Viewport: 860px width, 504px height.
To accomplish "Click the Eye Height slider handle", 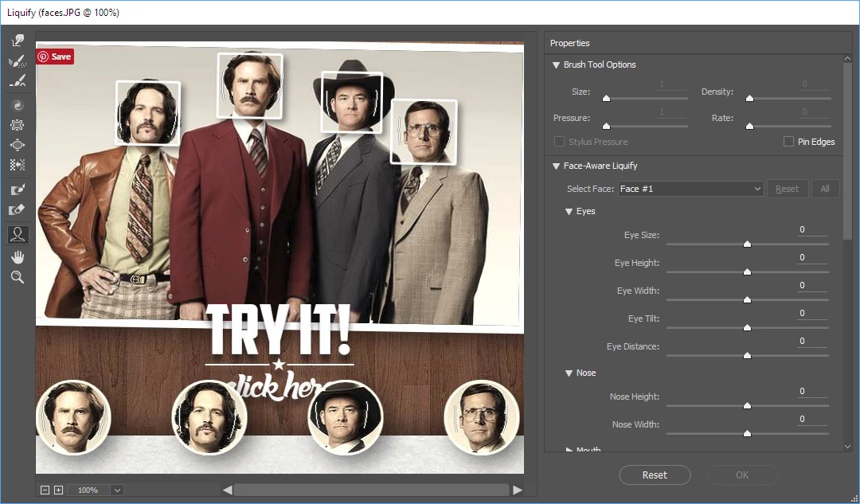I will [x=747, y=272].
